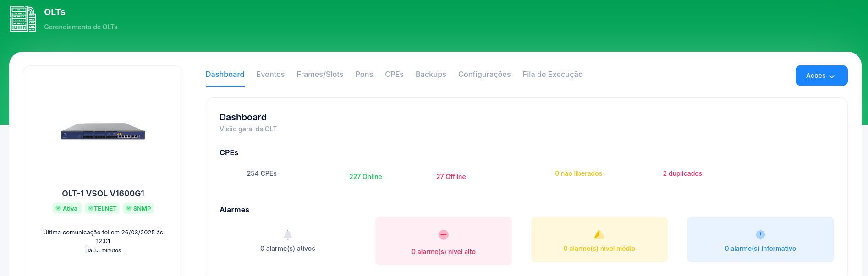Click the check icon in Ativa badge
This screenshot has width=868, height=276.
pos(58,208)
